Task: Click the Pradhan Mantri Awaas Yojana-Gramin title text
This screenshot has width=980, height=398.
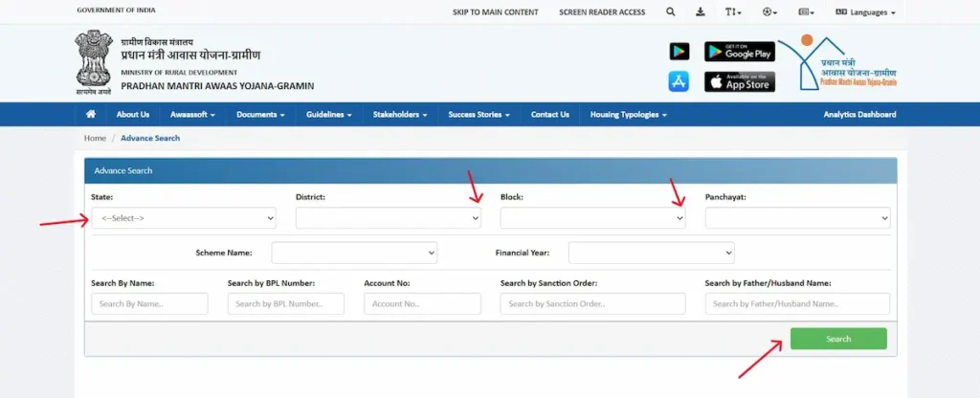Action: coord(217,86)
